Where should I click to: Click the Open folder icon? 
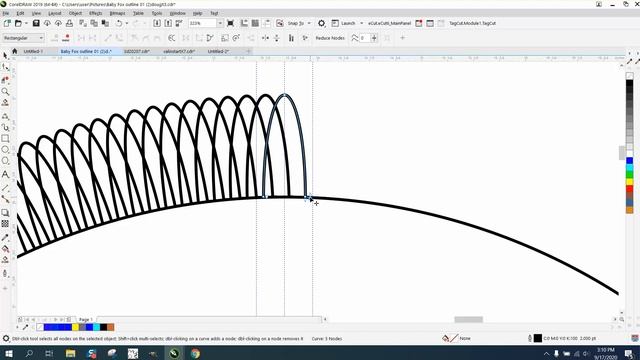pyautogui.click(x=18, y=23)
